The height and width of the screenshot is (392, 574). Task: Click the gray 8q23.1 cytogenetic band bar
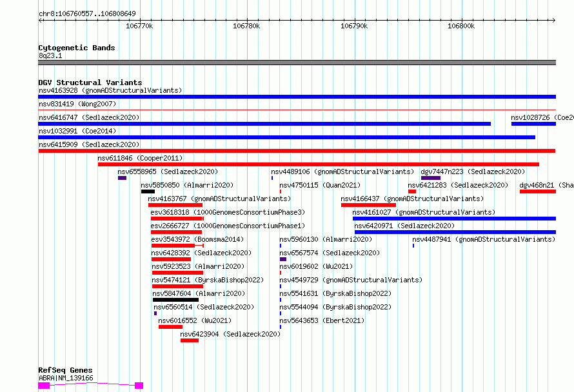(x=297, y=63)
